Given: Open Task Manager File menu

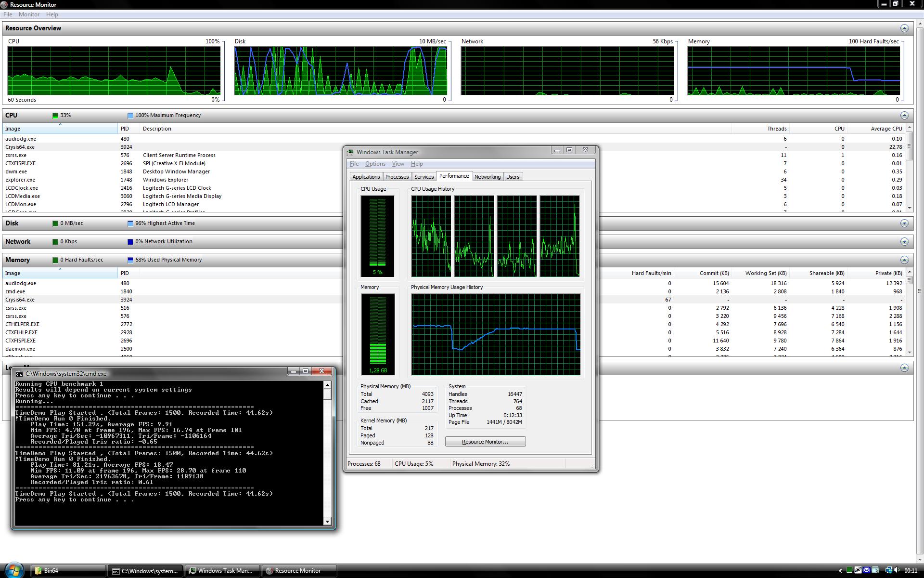Looking at the screenshot, I should (354, 164).
